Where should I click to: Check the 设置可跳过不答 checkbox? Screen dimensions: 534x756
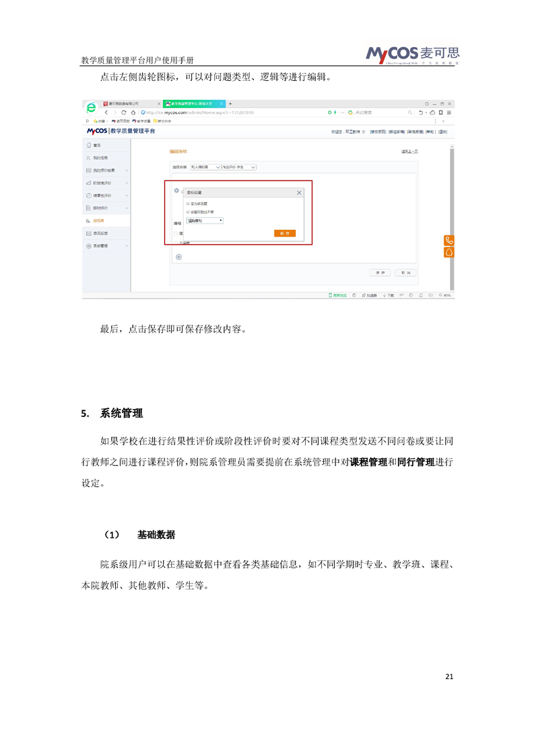coord(188,212)
